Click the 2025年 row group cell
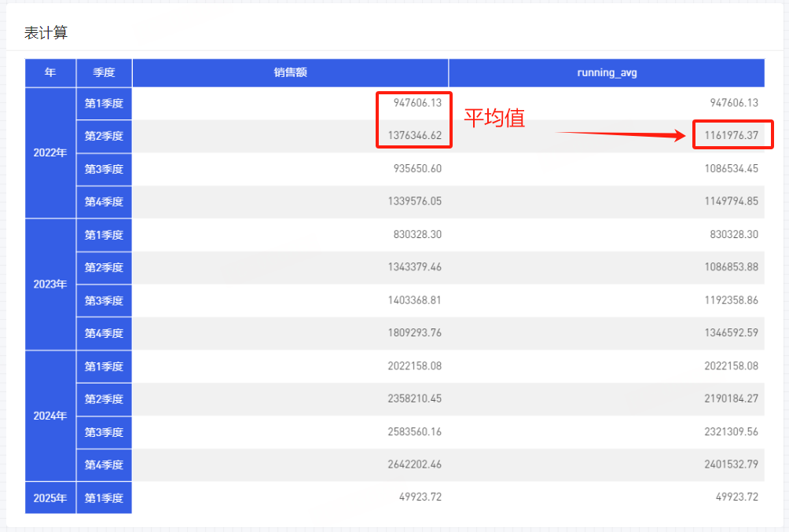Screen dimensions: 789x532 [50, 497]
